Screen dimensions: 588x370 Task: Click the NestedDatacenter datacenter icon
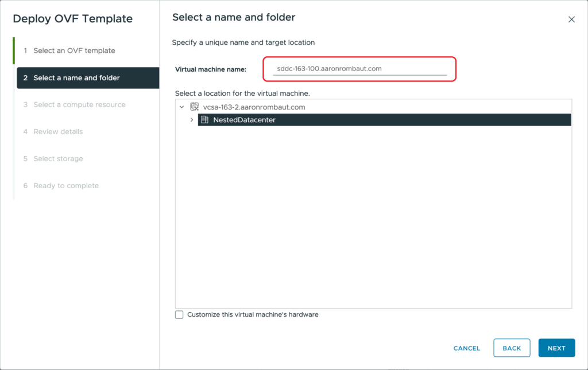click(205, 120)
